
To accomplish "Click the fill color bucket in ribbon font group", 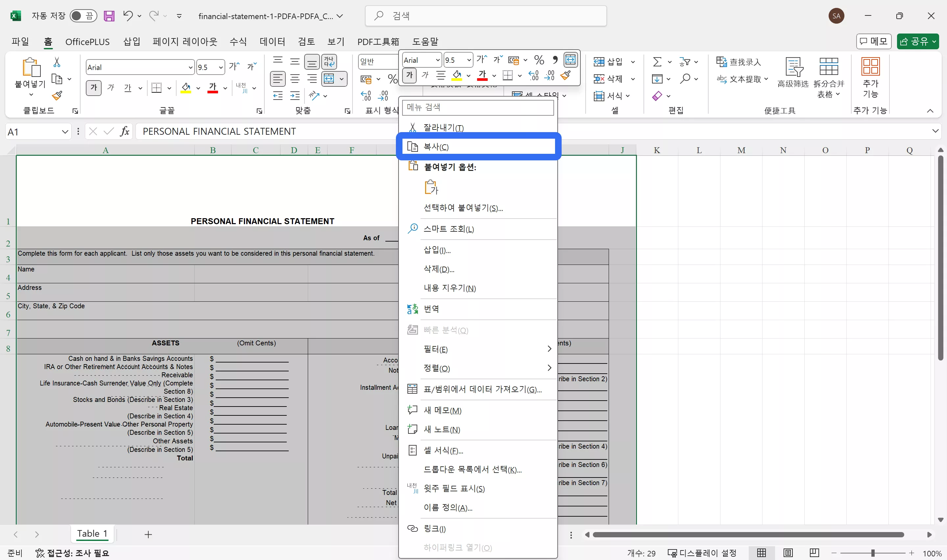I will pyautogui.click(x=186, y=88).
